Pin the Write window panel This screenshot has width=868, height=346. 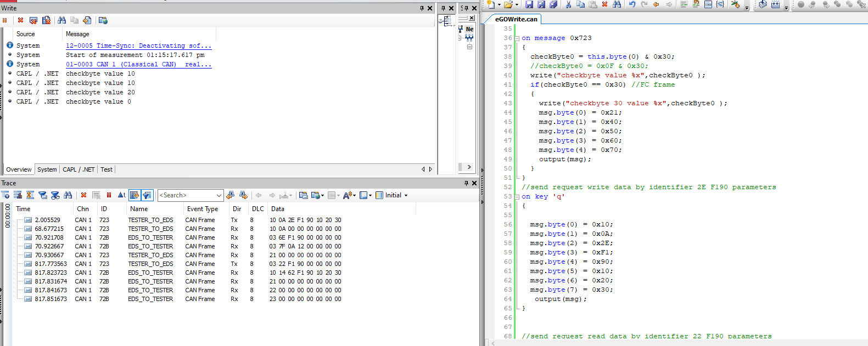(422, 8)
